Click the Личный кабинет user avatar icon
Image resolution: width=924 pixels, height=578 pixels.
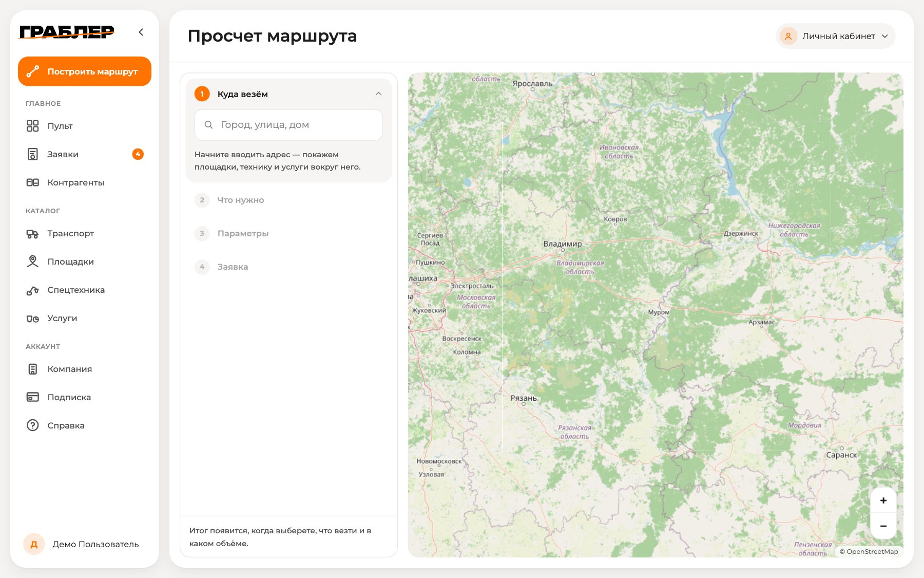click(788, 36)
